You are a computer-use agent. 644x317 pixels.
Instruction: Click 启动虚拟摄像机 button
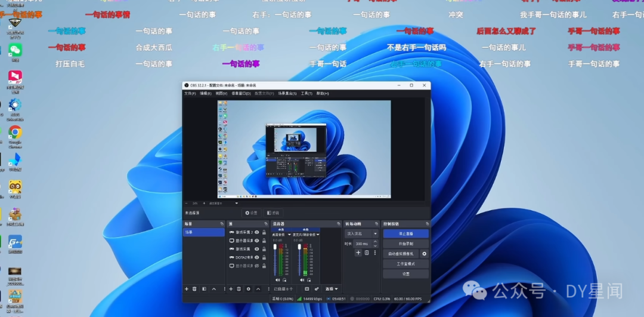401,254
